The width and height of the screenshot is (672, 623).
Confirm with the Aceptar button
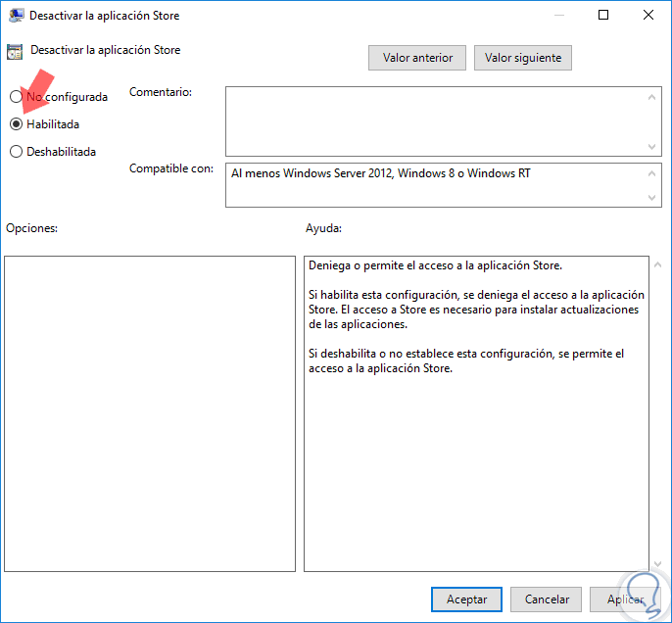[x=466, y=599]
